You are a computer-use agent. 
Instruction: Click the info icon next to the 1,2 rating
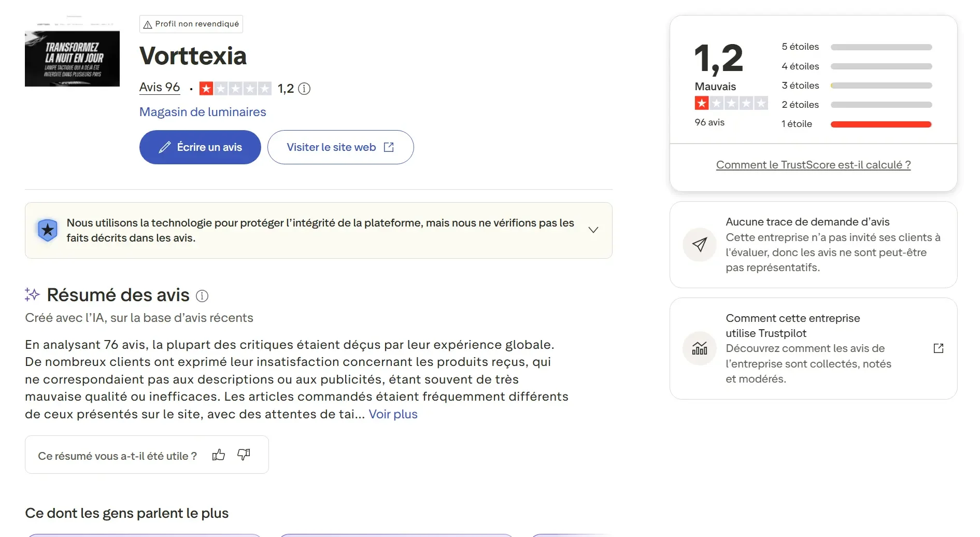point(305,89)
